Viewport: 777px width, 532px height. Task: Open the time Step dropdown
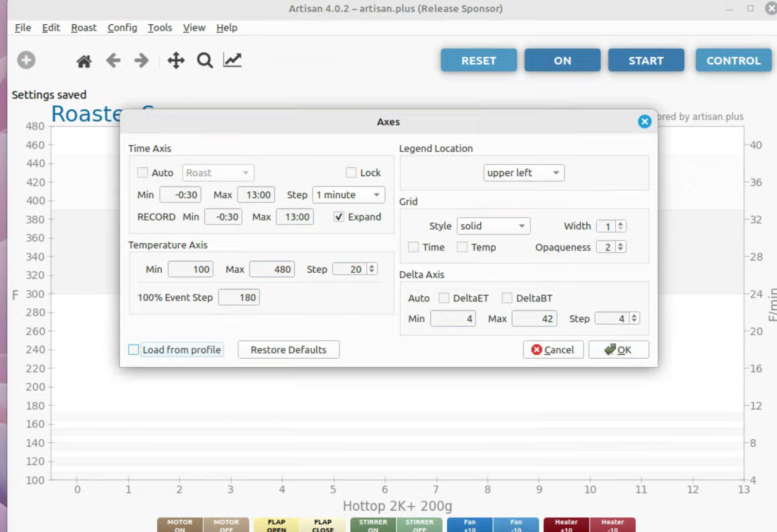click(348, 195)
